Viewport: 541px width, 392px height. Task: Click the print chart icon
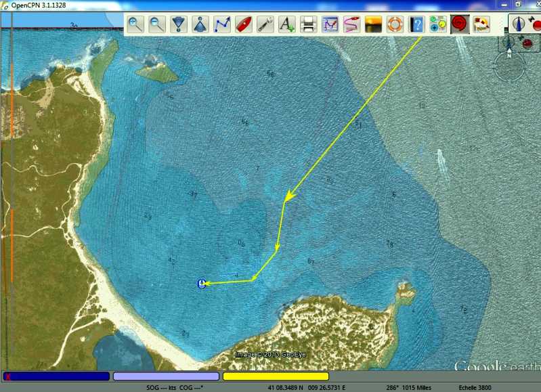tap(308, 25)
